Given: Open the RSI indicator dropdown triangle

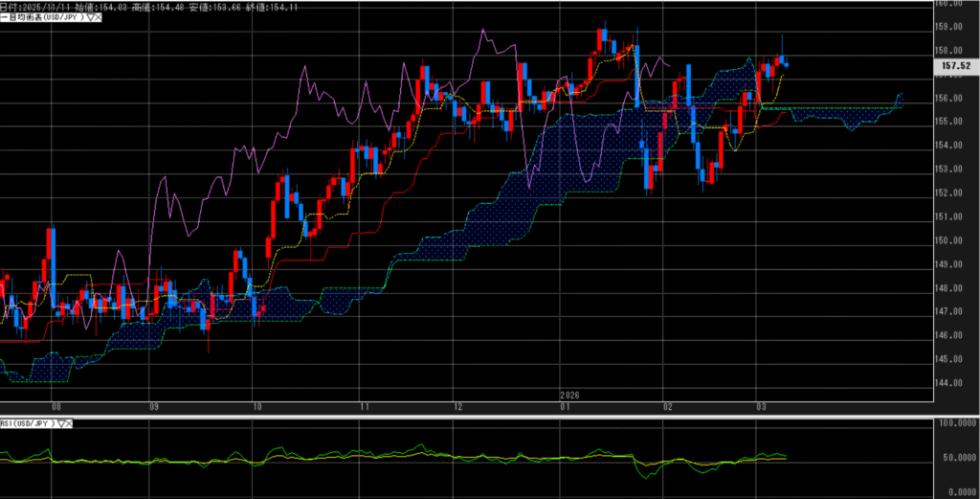Looking at the screenshot, I should click(61, 422).
